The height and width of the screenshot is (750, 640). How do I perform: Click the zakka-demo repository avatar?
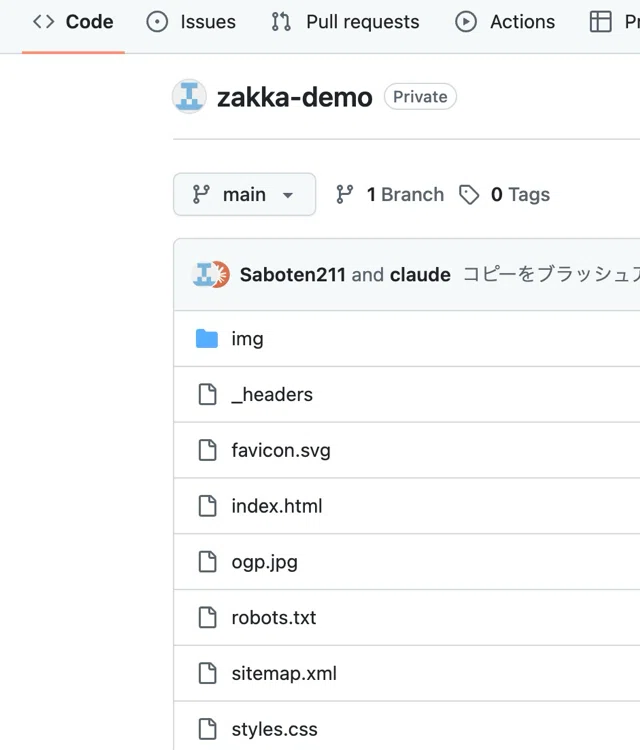189,96
